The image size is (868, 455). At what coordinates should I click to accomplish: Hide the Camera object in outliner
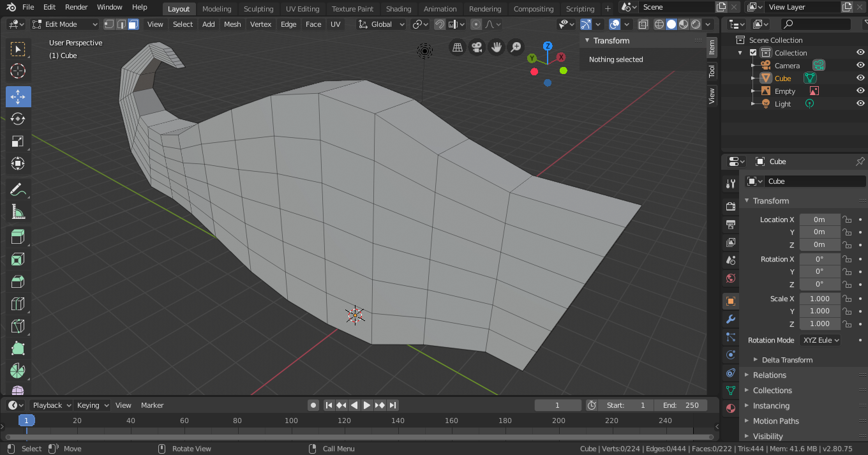coord(860,65)
